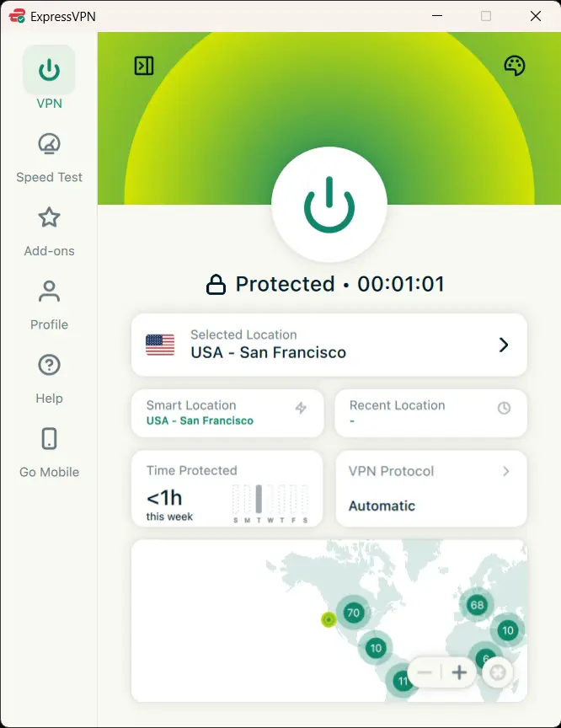
Task: Select the 10 cluster under the 70 cluster
Action: 376,648
